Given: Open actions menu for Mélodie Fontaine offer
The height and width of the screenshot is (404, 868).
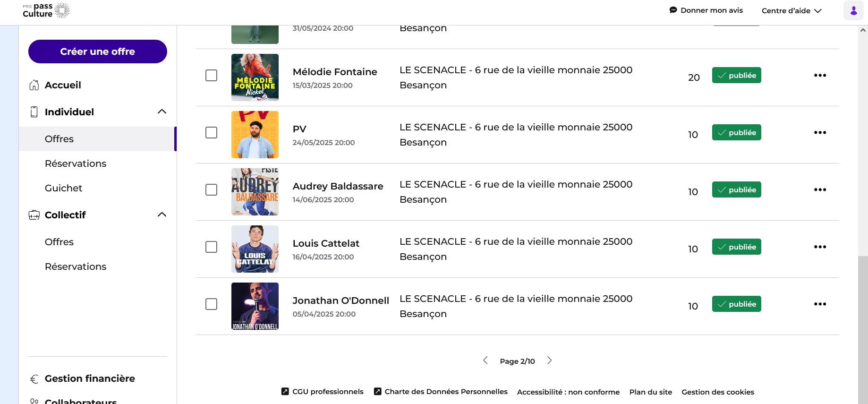Looking at the screenshot, I should point(820,76).
